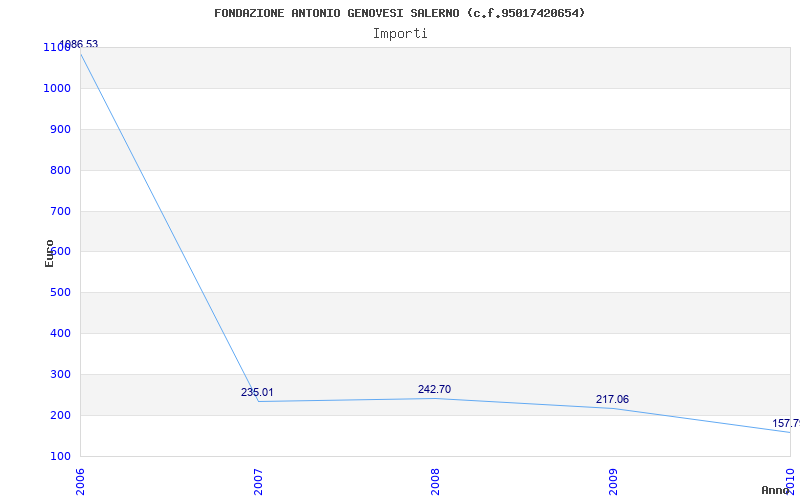Click the x-axis year 2007
800x500 pixels.
click(258, 482)
